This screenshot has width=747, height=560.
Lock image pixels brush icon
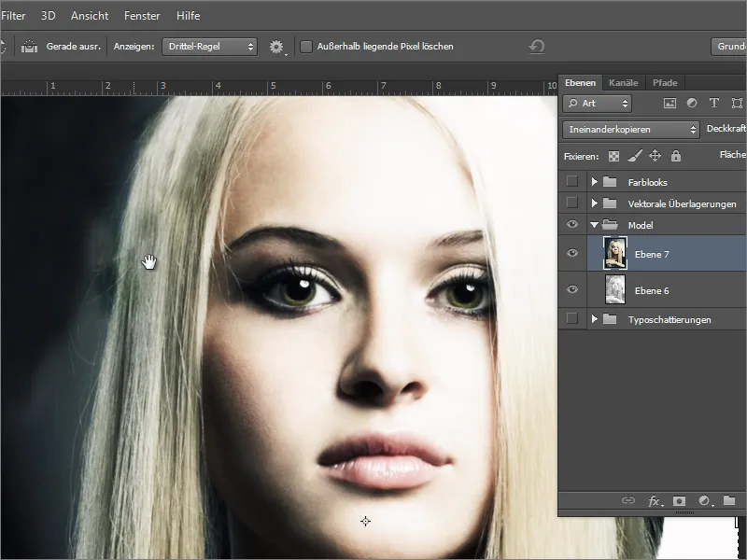pos(635,156)
